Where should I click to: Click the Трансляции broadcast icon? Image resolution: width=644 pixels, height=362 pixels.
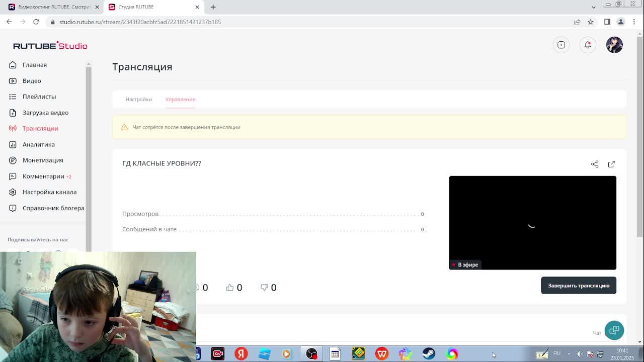point(13,128)
